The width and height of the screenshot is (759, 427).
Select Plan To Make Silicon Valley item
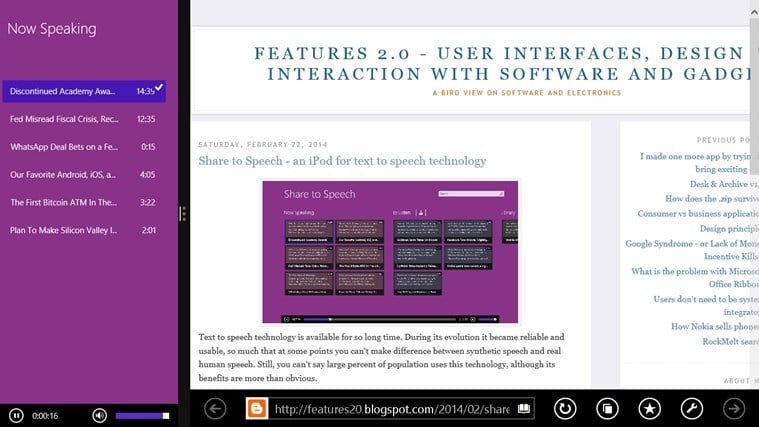[84, 230]
